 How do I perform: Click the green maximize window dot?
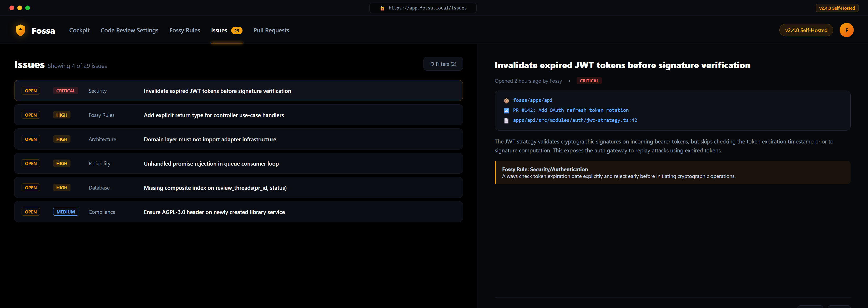pyautogui.click(x=28, y=8)
